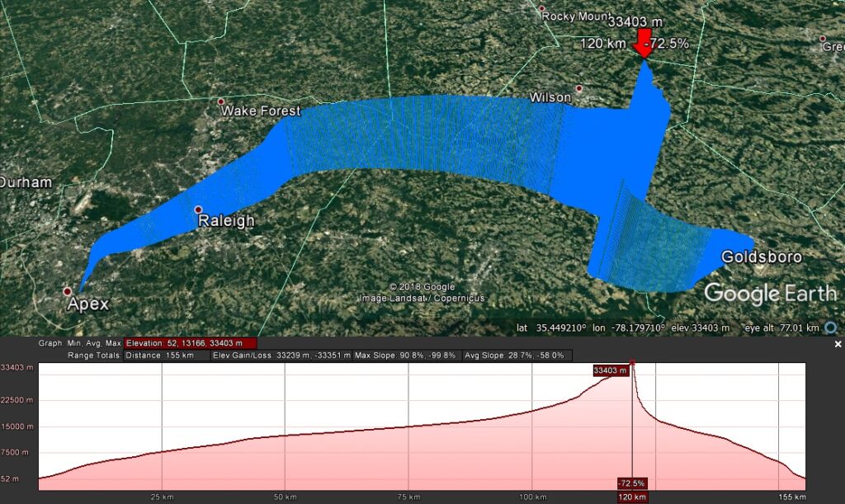Click the Wilson city placemark dot

(579, 88)
